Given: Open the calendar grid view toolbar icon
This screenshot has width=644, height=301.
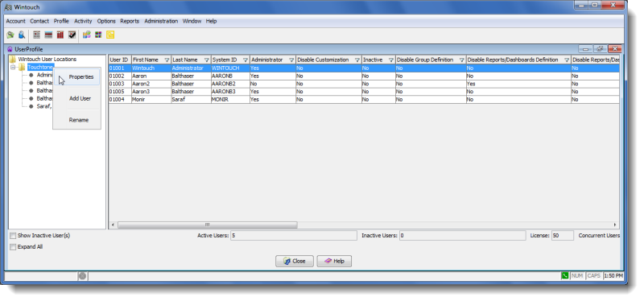Looking at the screenshot, I should pos(36,35).
